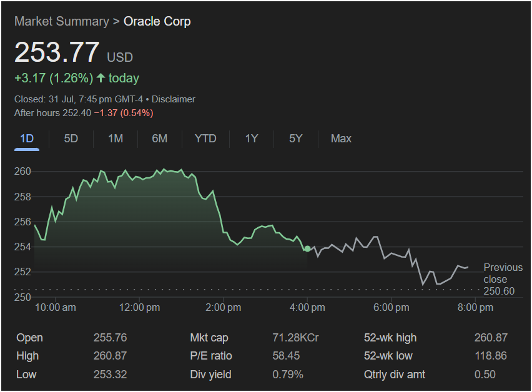
Task: Click the green dot marker on the chart
Action: (307, 249)
